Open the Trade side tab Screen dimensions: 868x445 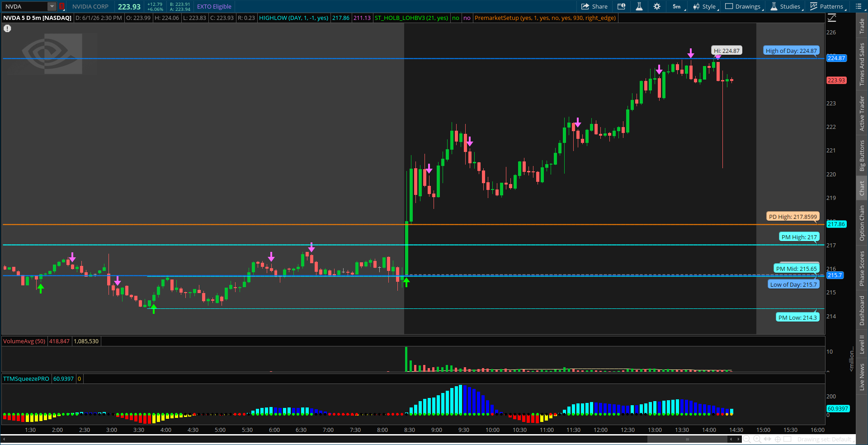pos(862,26)
